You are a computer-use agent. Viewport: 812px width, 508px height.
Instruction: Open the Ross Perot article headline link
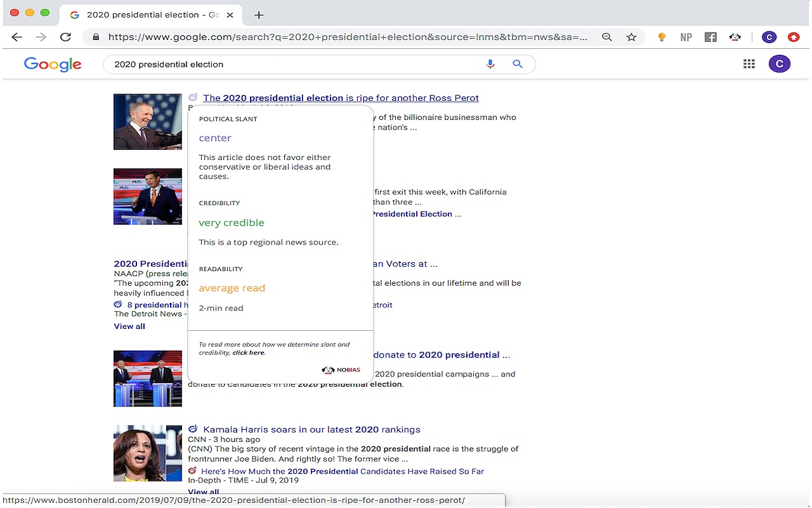point(341,98)
